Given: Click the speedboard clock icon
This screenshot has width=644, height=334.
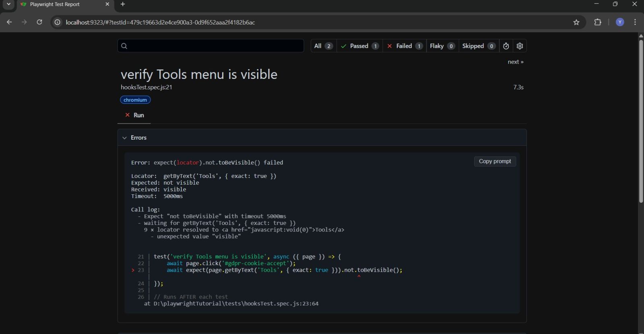Looking at the screenshot, I should coord(506,46).
